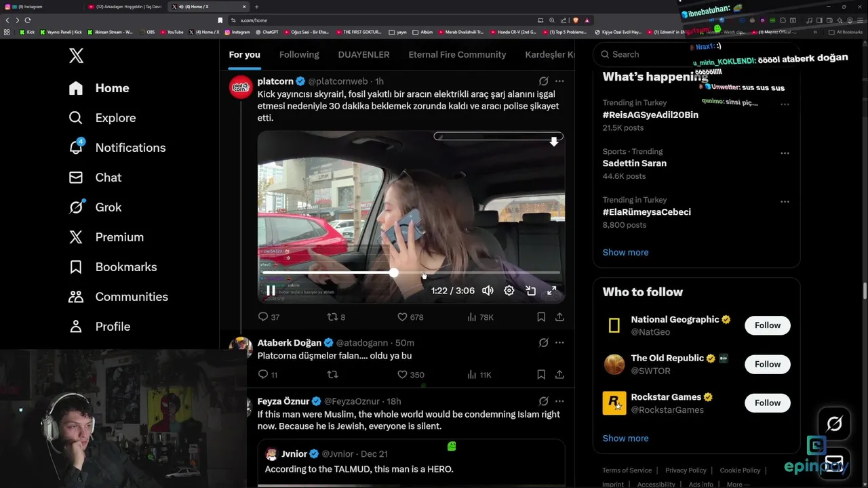
Task: View analytics of platcorn post (78K)
Action: [x=480, y=317]
